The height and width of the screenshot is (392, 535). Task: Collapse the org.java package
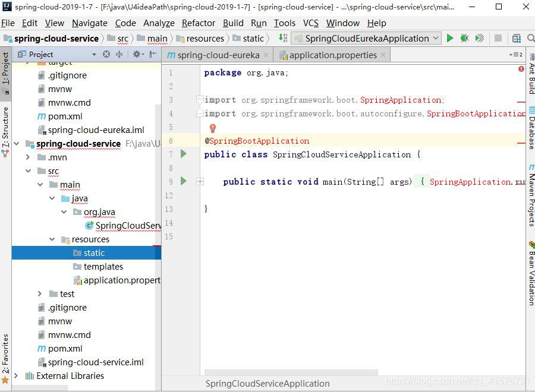(x=64, y=212)
